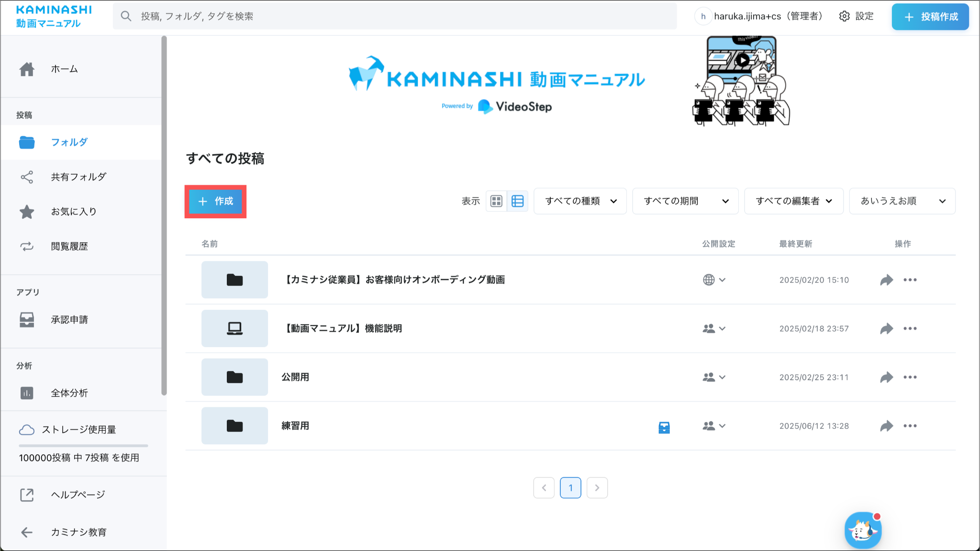
Task: Open more options for オンボーディング動画 folder
Action: 910,280
